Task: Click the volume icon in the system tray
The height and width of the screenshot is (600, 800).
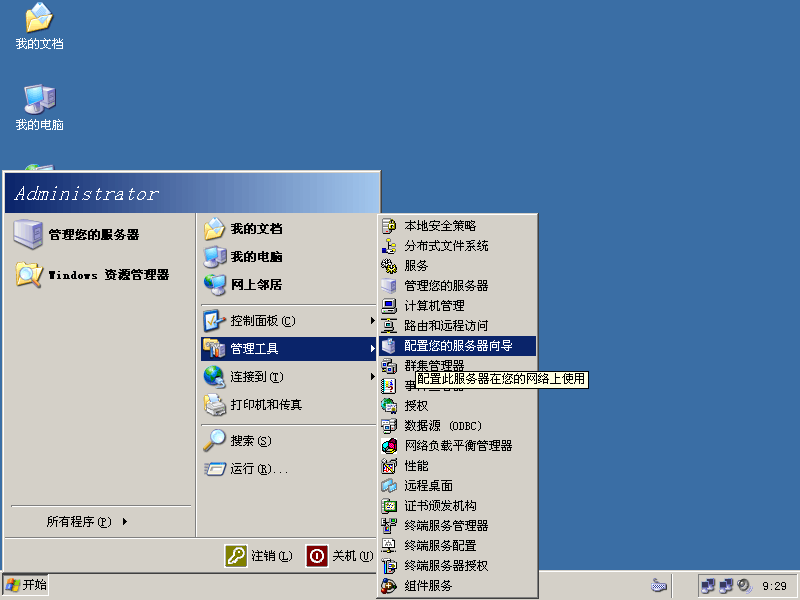Action: coord(744,585)
